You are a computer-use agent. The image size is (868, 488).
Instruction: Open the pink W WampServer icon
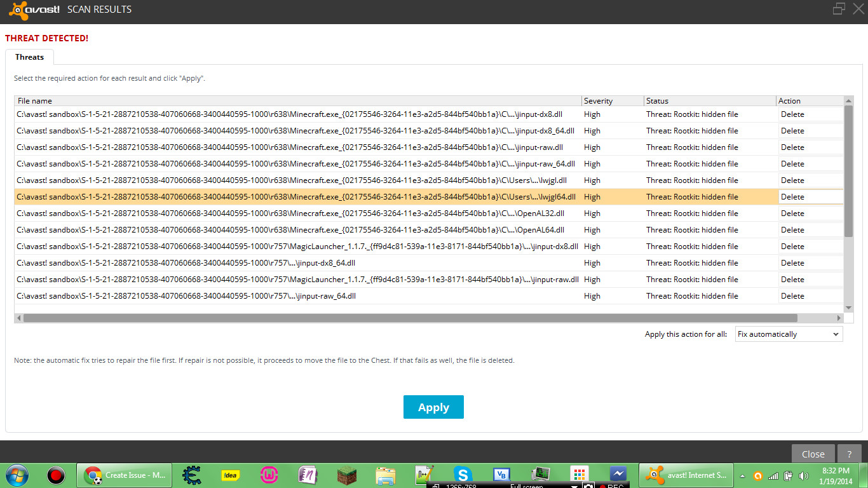click(x=269, y=475)
